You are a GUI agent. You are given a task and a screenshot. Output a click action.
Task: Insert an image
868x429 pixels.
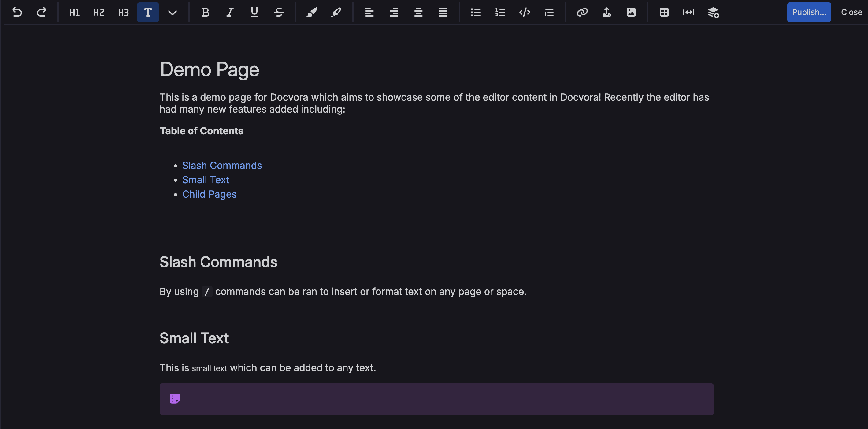[631, 13]
